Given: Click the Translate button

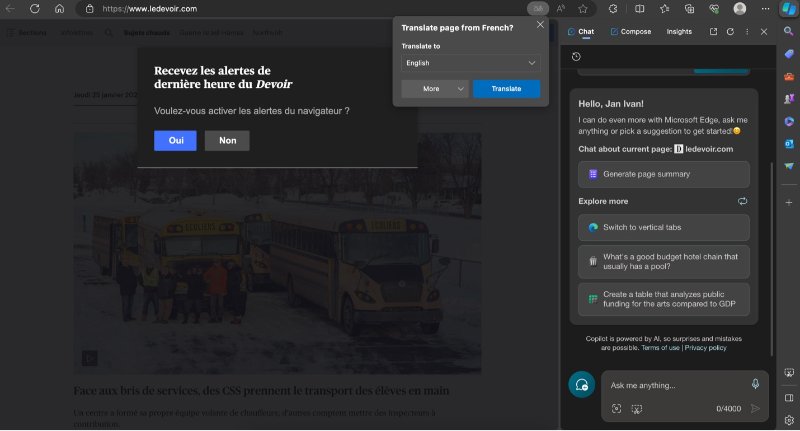Looking at the screenshot, I should [506, 89].
